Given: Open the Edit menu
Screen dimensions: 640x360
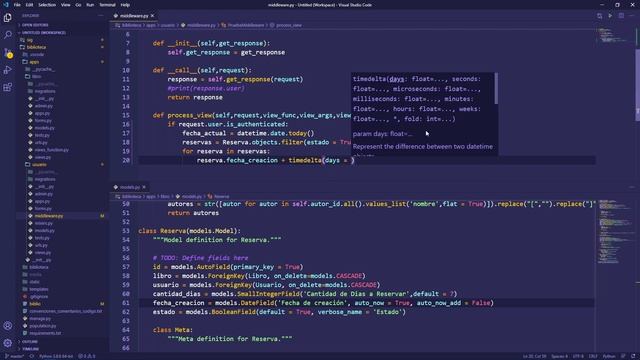Looking at the screenshot, I should click(29, 5).
